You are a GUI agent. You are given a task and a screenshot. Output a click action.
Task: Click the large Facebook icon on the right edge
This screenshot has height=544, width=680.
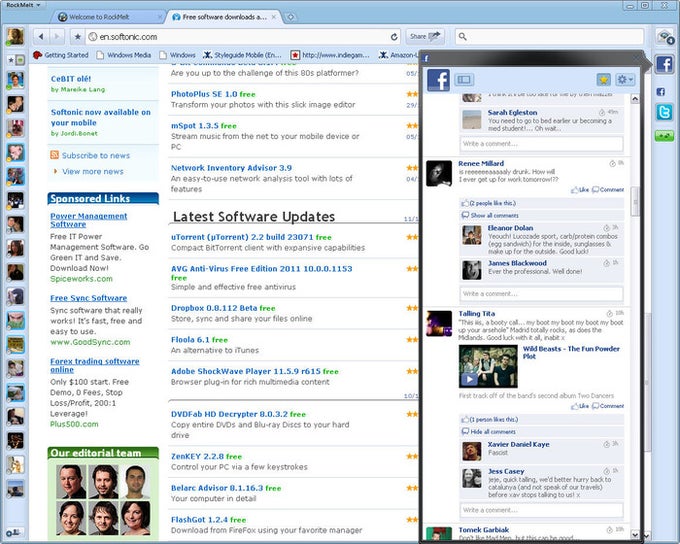click(664, 64)
